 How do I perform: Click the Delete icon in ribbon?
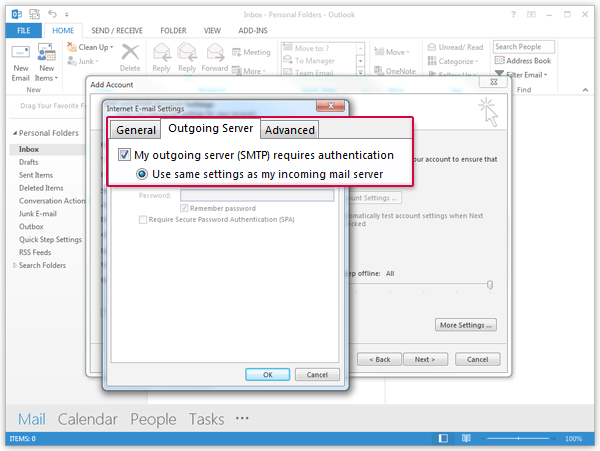(130, 56)
